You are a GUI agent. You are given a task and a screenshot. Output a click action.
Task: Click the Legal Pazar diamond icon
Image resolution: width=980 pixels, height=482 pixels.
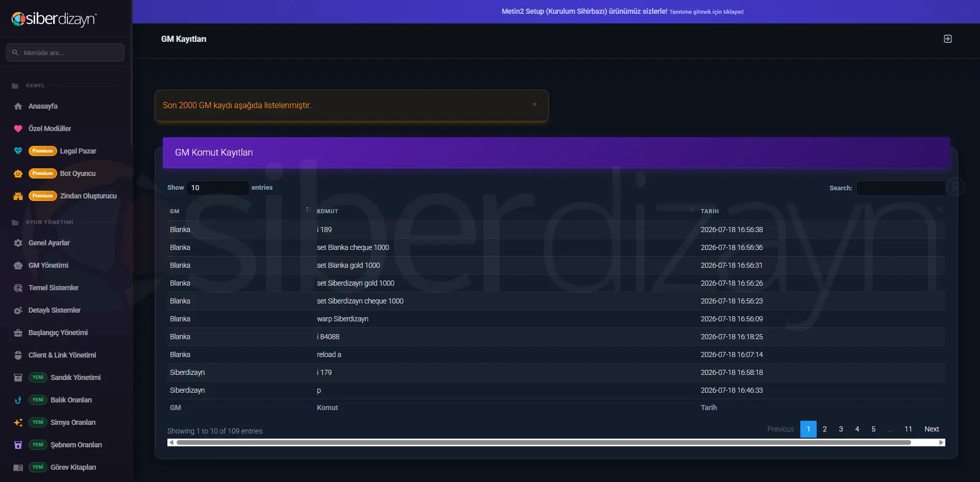[x=18, y=151]
